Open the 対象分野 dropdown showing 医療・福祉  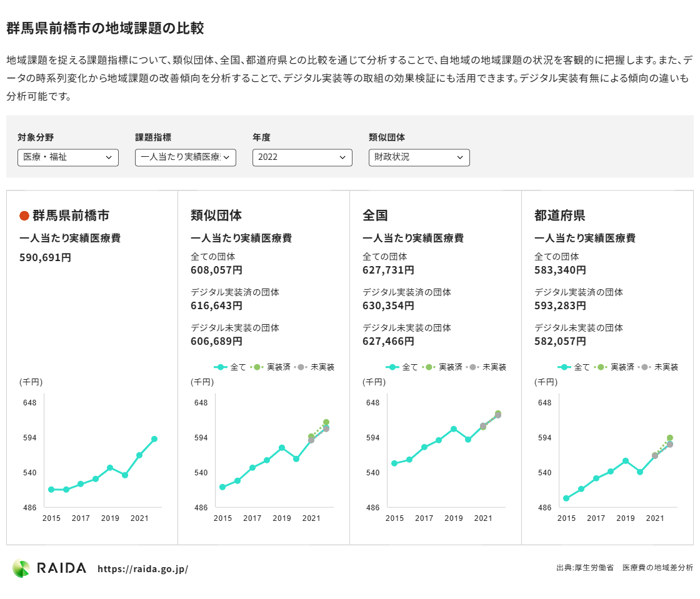68,157
